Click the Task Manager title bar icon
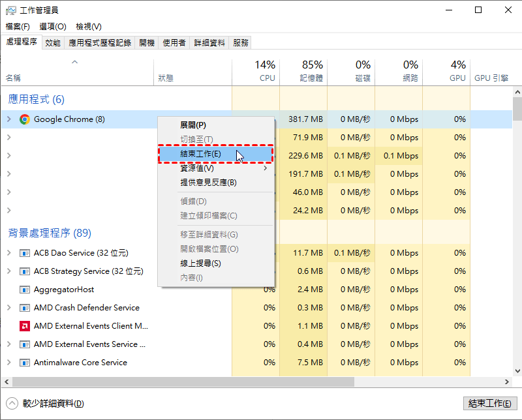 [x=10, y=10]
